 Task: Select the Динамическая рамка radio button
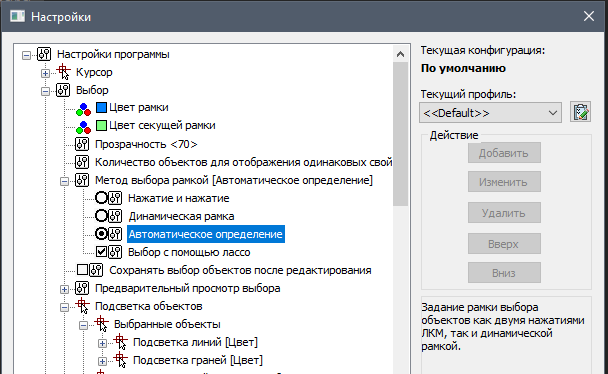101,216
